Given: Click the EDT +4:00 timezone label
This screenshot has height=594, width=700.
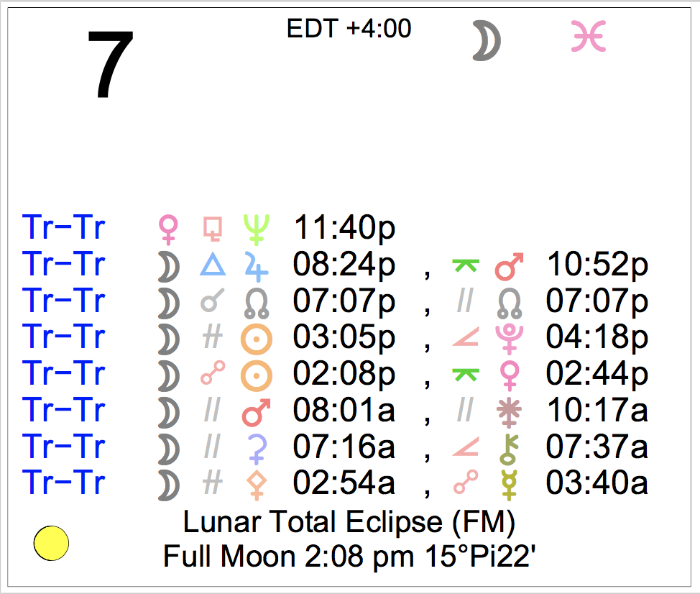Looking at the screenshot, I should 349,29.
